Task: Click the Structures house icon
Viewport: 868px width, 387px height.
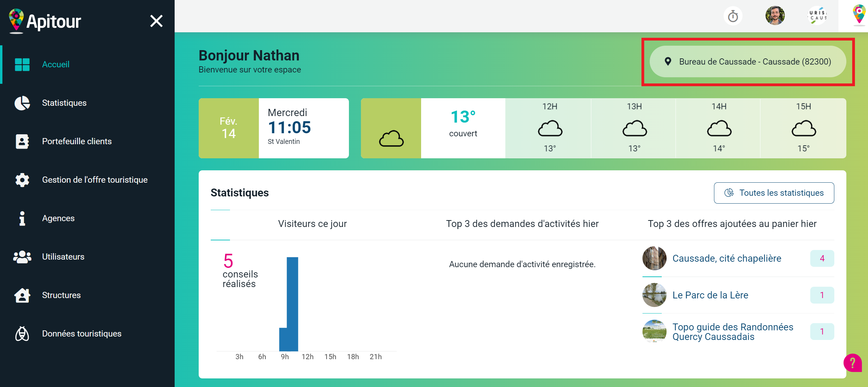Action: (22, 295)
